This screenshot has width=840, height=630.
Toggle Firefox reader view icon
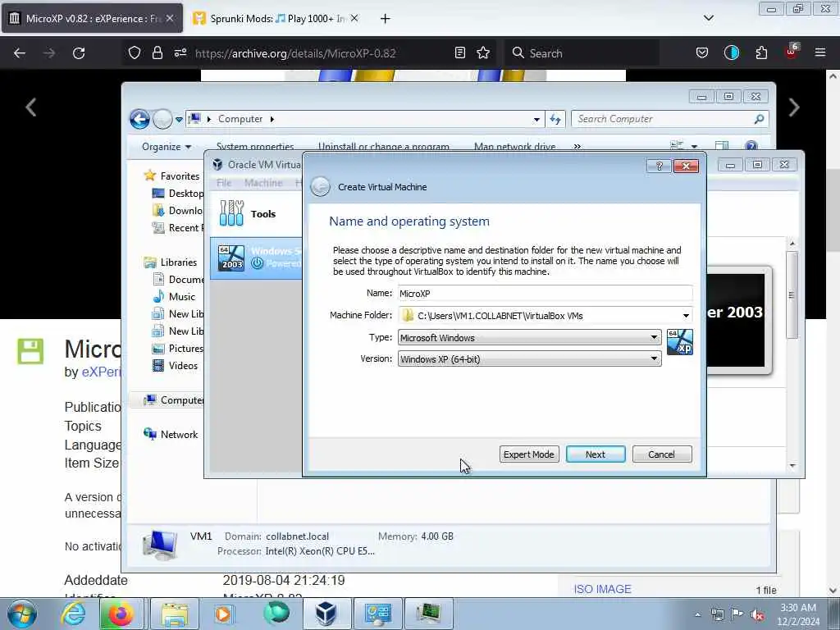coord(459,52)
